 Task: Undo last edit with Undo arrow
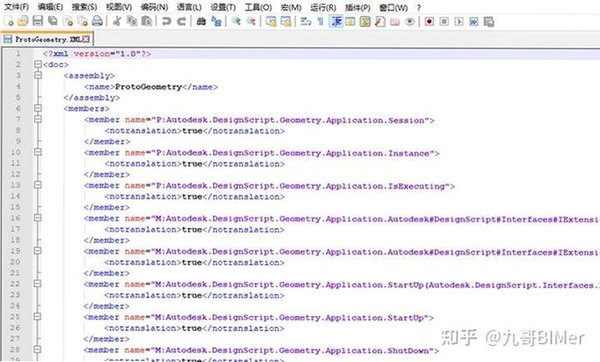(166, 21)
